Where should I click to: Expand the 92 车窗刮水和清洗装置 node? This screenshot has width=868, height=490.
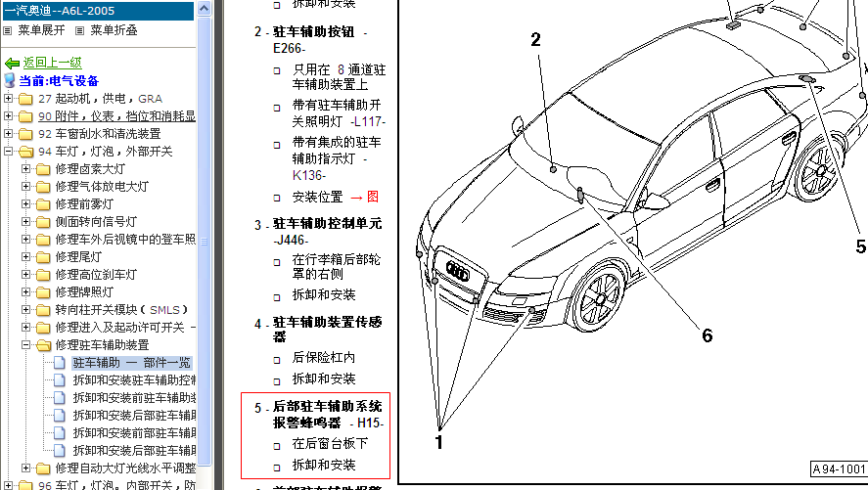[x=8, y=133]
